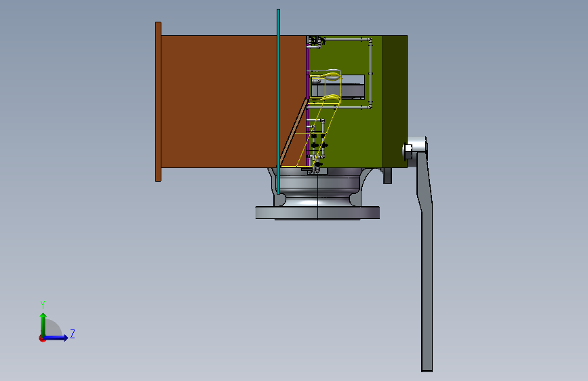Click the red origin point of the triad
This screenshot has height=381, width=588.
(x=41, y=338)
